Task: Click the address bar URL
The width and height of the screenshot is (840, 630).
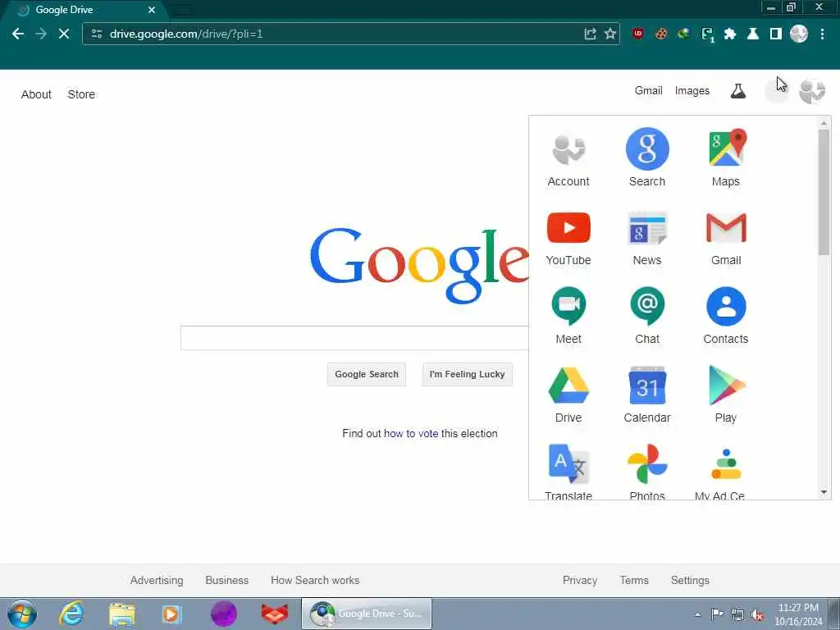Action: (x=186, y=34)
